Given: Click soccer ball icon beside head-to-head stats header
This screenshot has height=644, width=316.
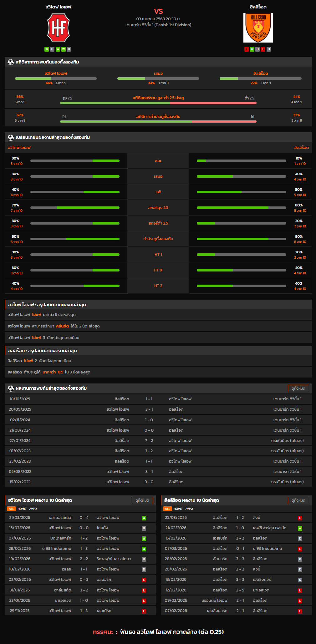Looking at the screenshot, I should tap(11, 62).
